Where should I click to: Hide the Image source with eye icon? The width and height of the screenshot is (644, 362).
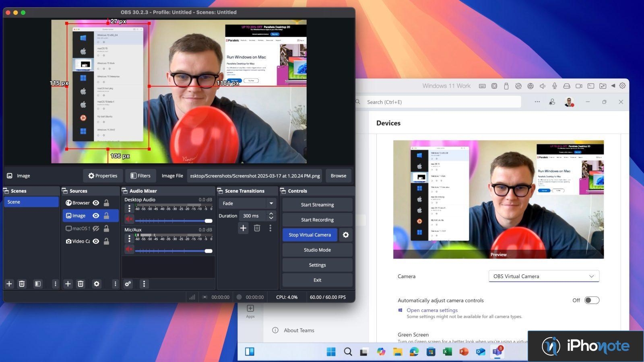(x=96, y=216)
